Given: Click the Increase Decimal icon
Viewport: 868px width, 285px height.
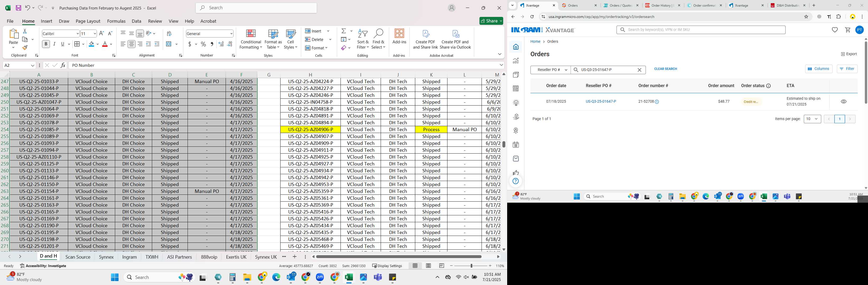Looking at the screenshot, I should [221, 44].
